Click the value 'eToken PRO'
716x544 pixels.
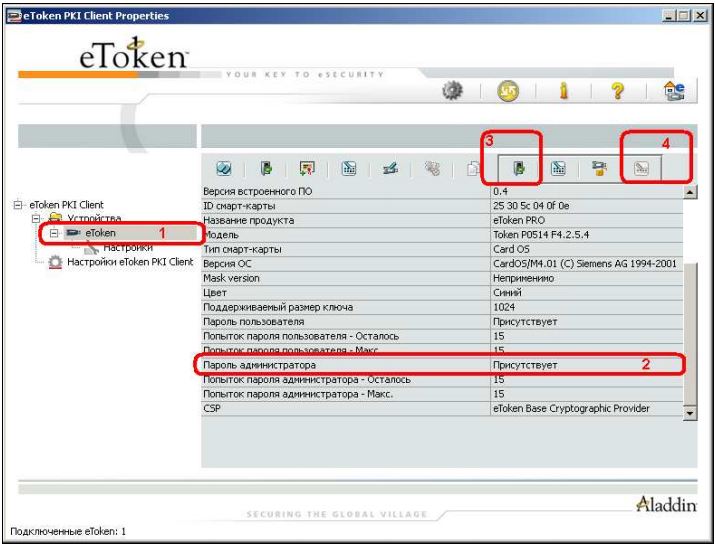519,220
